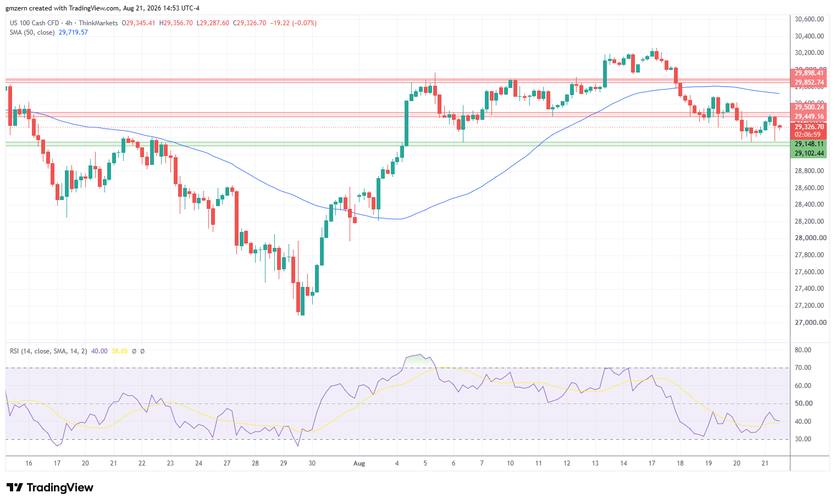The width and height of the screenshot is (835, 504).
Task: Click the RSI scale value 80.00
Action: (x=803, y=350)
